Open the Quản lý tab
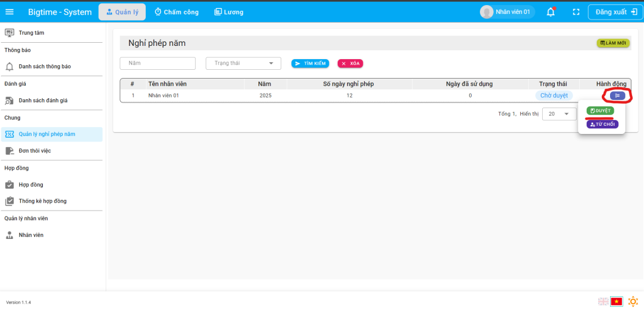Image resolution: width=644 pixels, height=310 pixels. pos(122,12)
